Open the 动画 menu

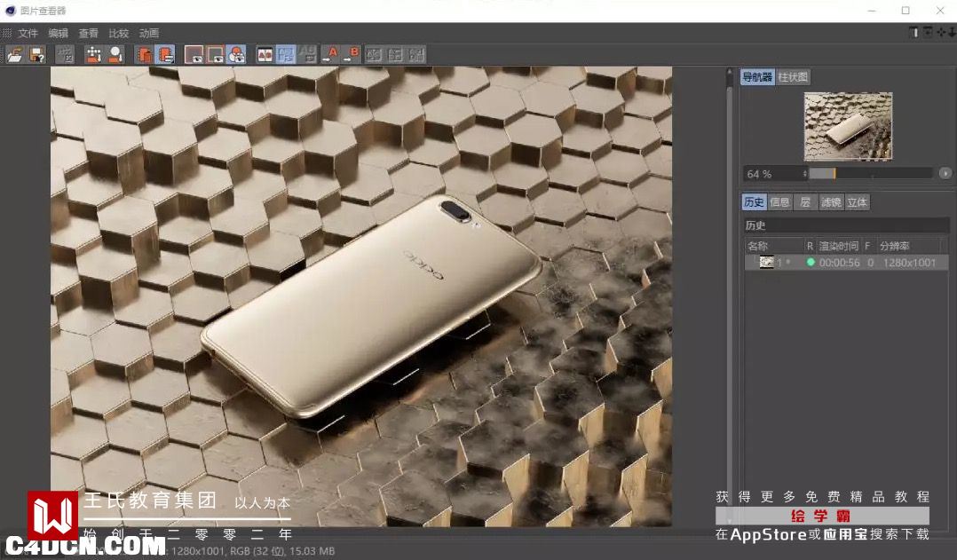[x=149, y=33]
